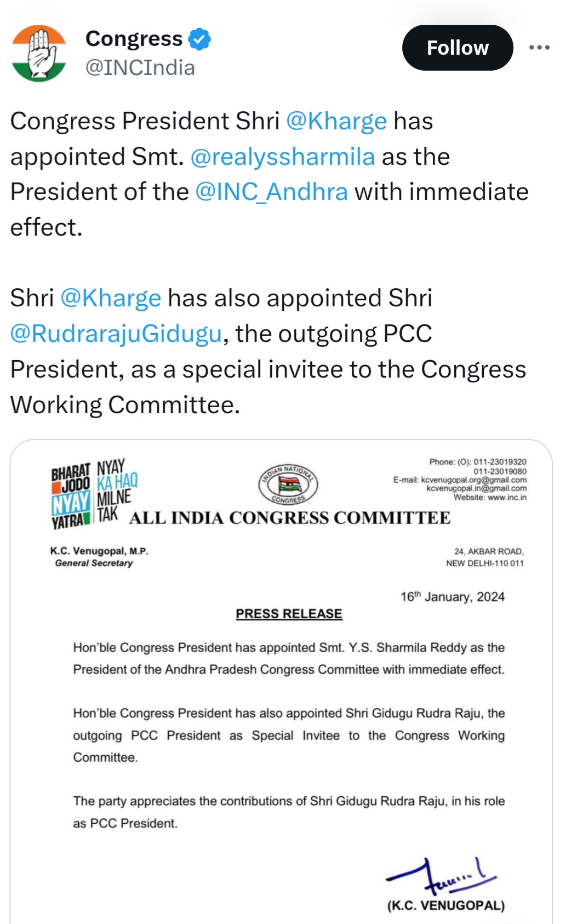This screenshot has width=577, height=924.
Task: Click the blue verified badge
Action: (199, 39)
